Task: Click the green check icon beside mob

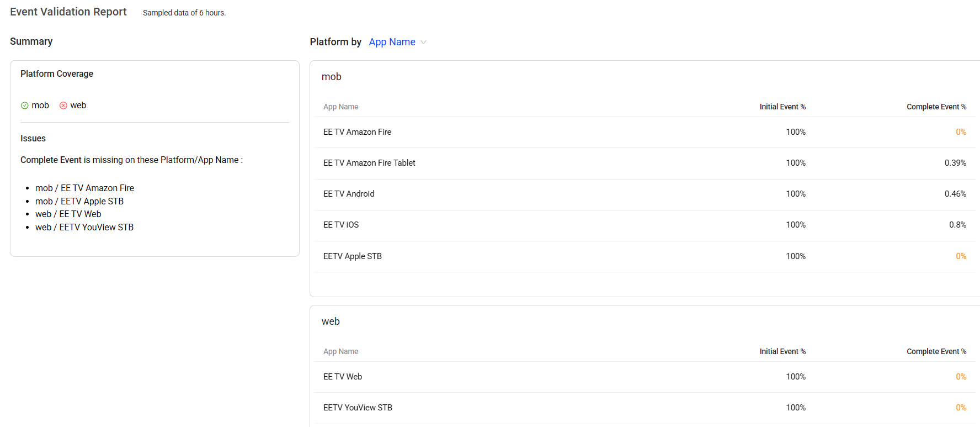Action: coord(24,106)
